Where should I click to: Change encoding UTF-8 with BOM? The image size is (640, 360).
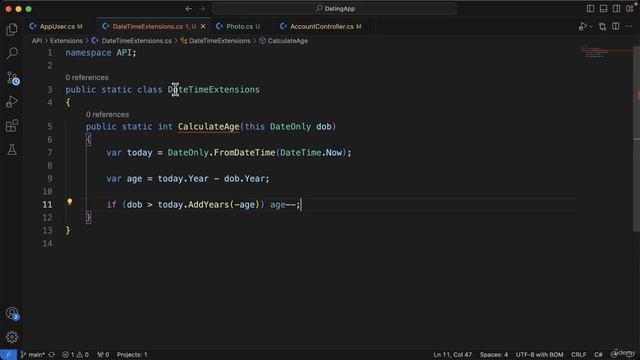(x=539, y=355)
